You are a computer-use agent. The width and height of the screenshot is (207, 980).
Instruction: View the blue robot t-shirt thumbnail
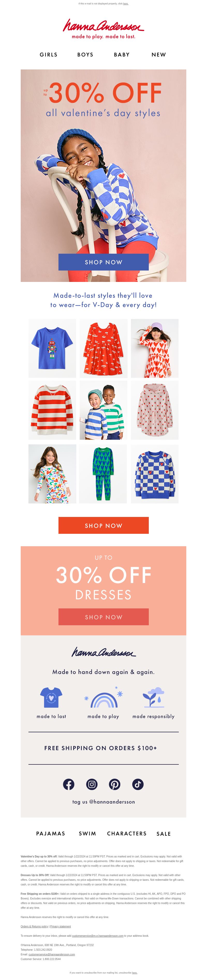click(52, 348)
